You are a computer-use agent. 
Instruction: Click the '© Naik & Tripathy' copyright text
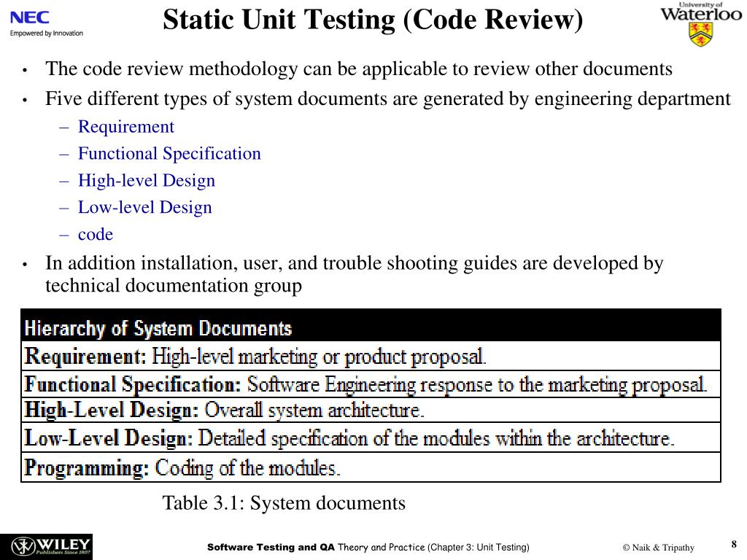click(x=659, y=548)
